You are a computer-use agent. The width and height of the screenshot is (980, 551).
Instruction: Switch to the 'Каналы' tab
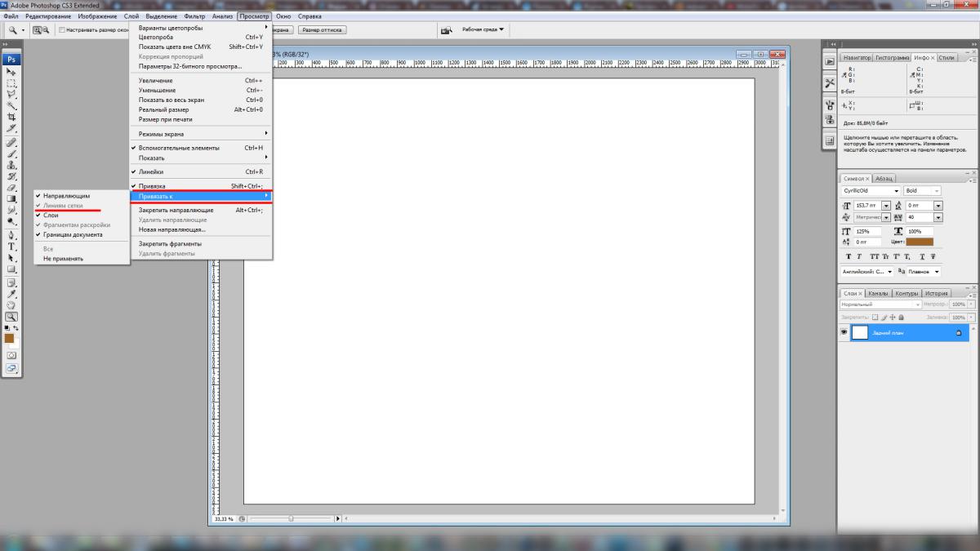878,293
